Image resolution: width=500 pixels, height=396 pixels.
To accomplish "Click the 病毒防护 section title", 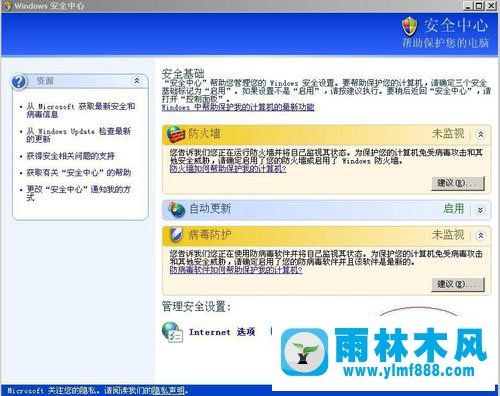I will pos(210,235).
